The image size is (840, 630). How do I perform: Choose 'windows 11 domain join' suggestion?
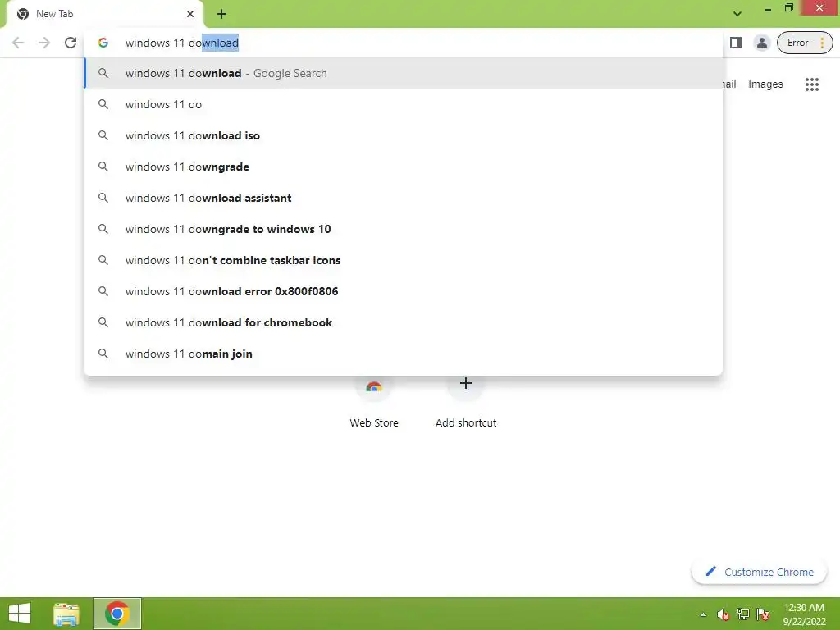(x=404, y=354)
